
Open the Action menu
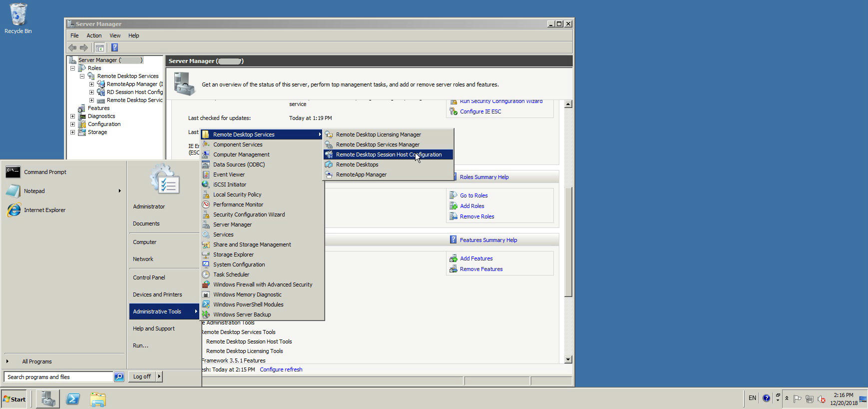[94, 35]
